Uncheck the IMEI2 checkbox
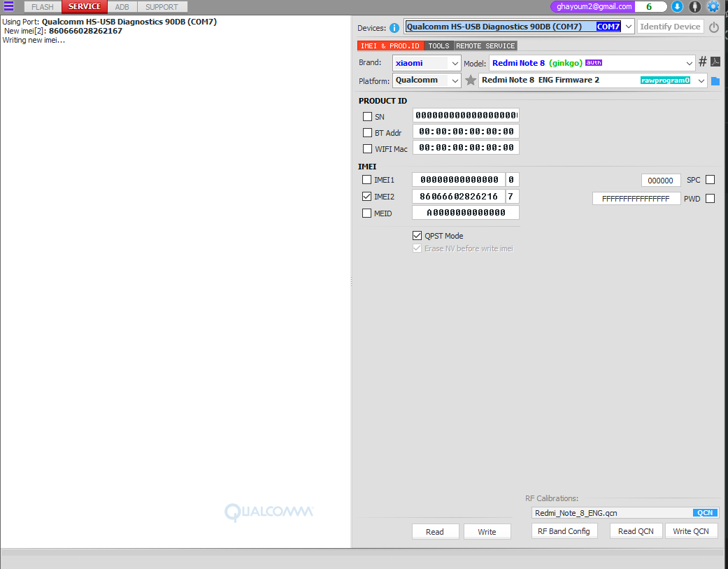 (x=366, y=197)
